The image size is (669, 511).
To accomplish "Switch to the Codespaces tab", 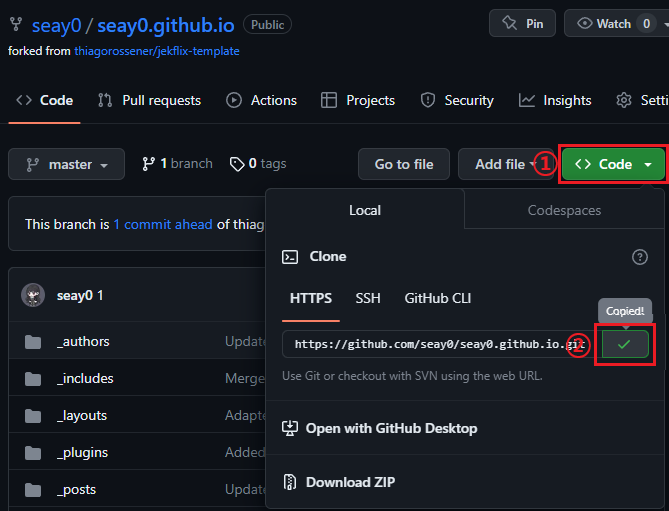I will pos(564,210).
